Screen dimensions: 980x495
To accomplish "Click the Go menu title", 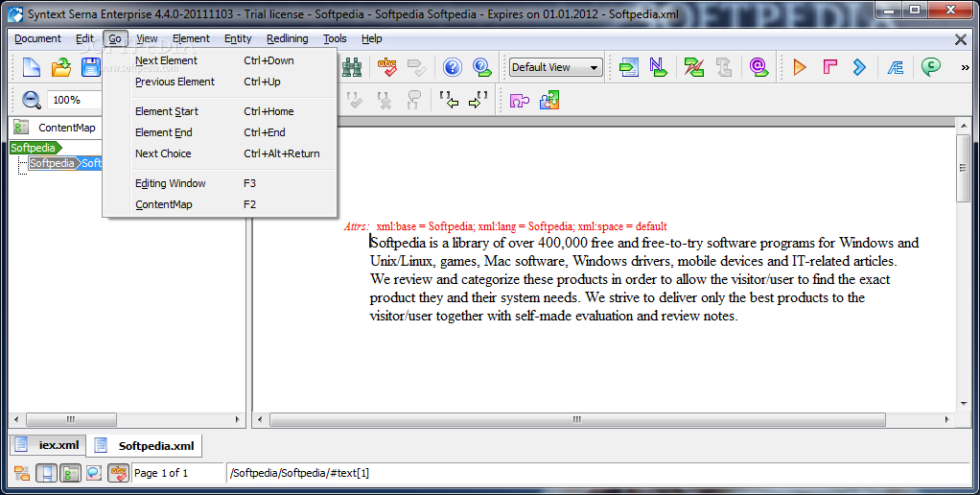I will 115,38.
